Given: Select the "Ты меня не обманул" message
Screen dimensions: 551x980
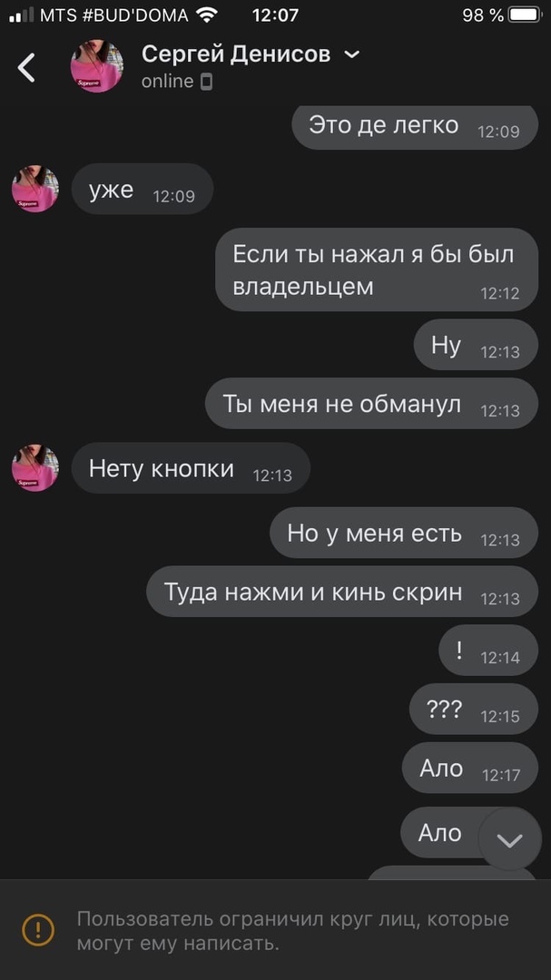Looking at the screenshot, I should pos(371,403).
